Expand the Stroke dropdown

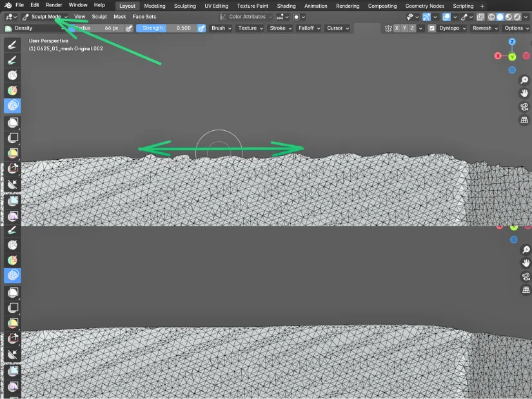[281, 28]
